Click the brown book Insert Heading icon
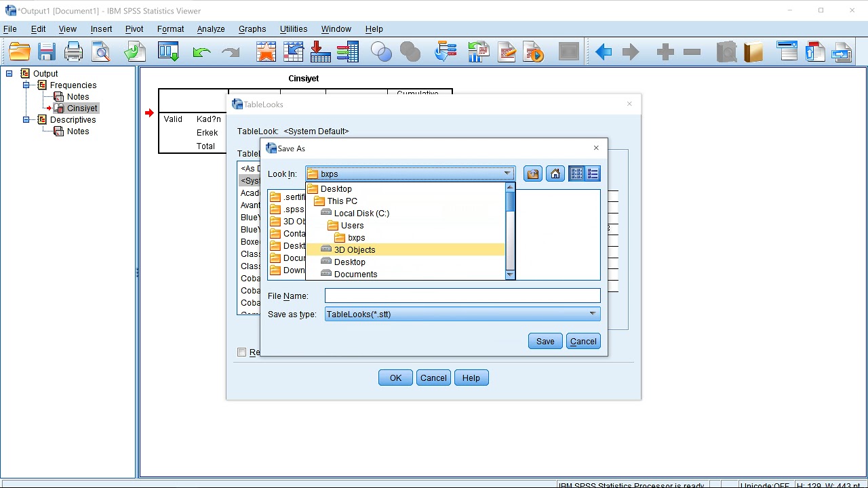This screenshot has width=868, height=488. pos(753,52)
